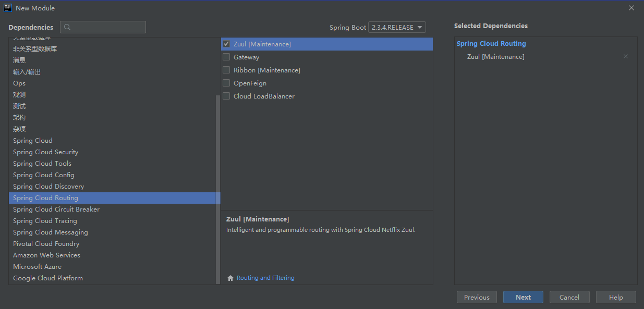
Task: Uncheck the Zuul [Maintenance] checkbox
Action: 226,44
